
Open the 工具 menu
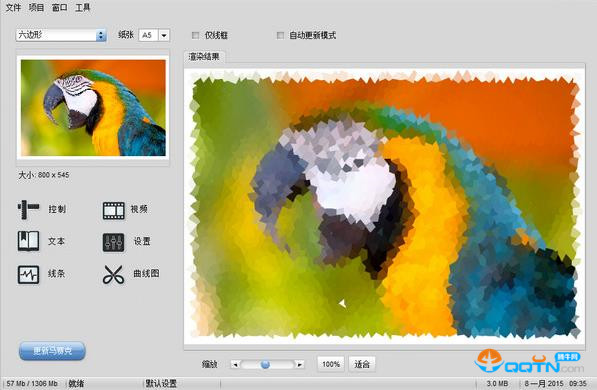click(x=83, y=8)
